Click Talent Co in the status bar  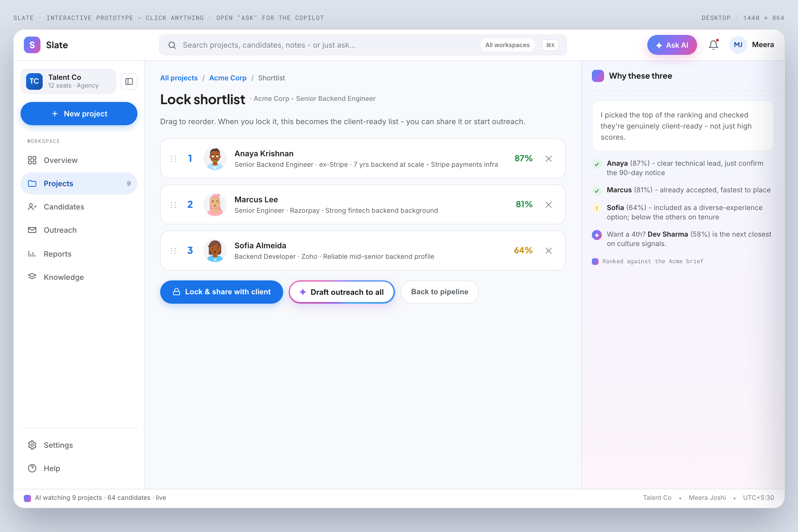pos(657,498)
